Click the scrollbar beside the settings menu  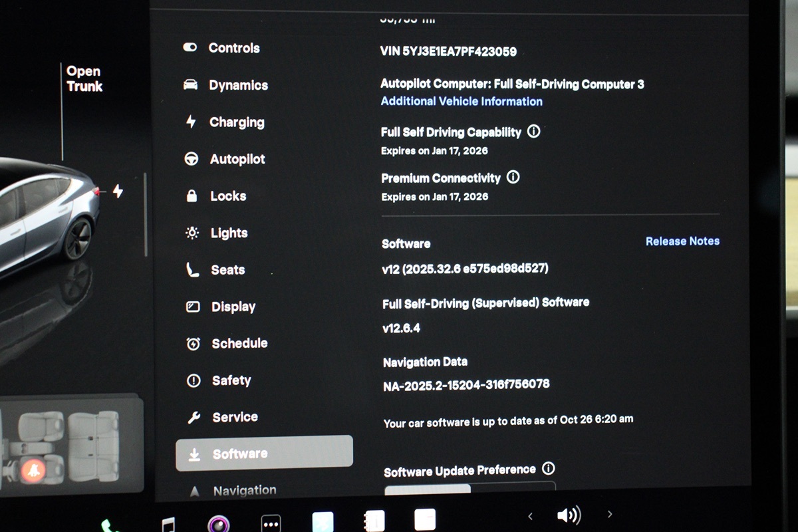point(146,214)
